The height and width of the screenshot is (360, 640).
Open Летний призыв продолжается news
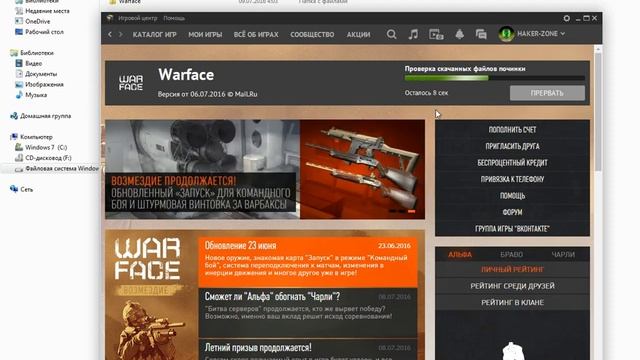[x=308, y=350]
